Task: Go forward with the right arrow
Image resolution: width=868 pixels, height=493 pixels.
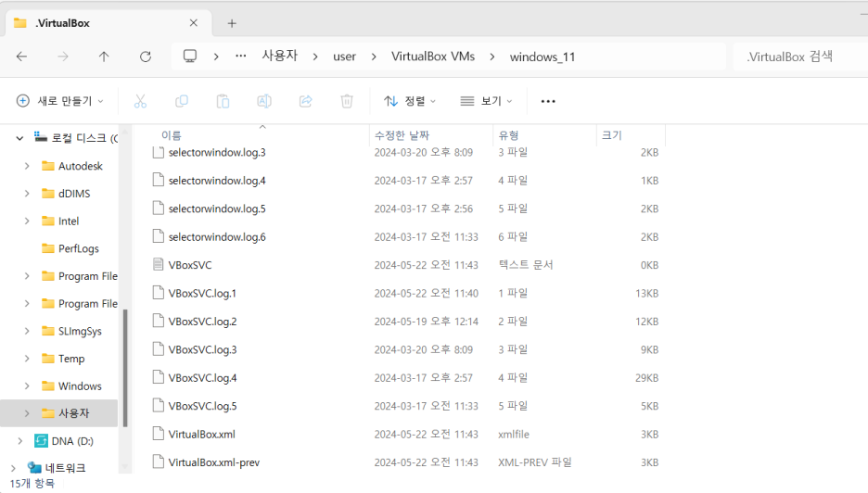Action: [x=63, y=57]
